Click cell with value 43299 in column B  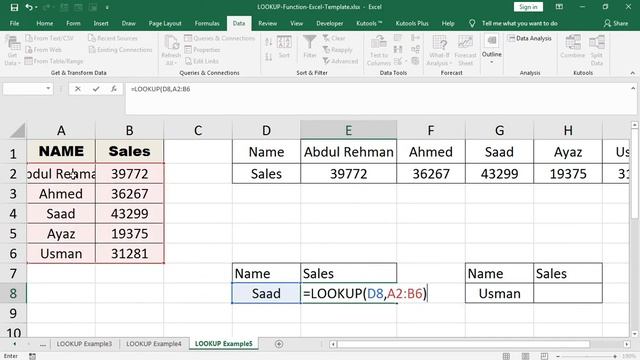pyautogui.click(x=129, y=213)
